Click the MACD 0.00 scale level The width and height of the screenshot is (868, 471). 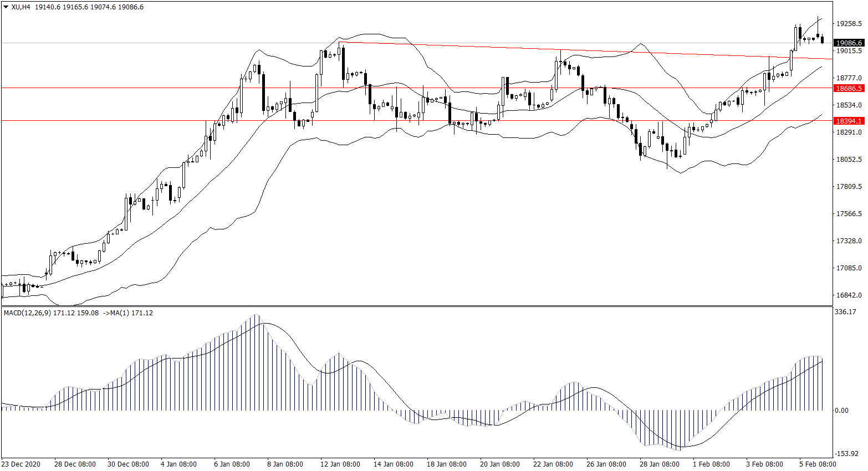click(841, 411)
